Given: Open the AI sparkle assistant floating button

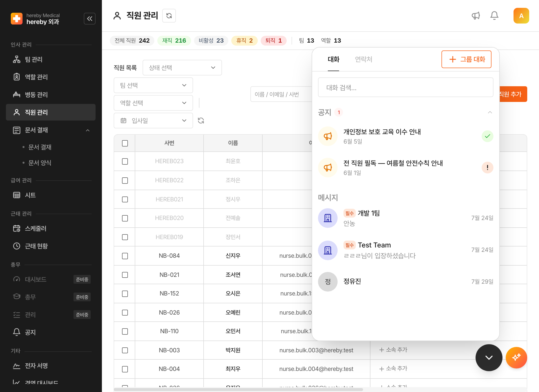Looking at the screenshot, I should click(516, 358).
